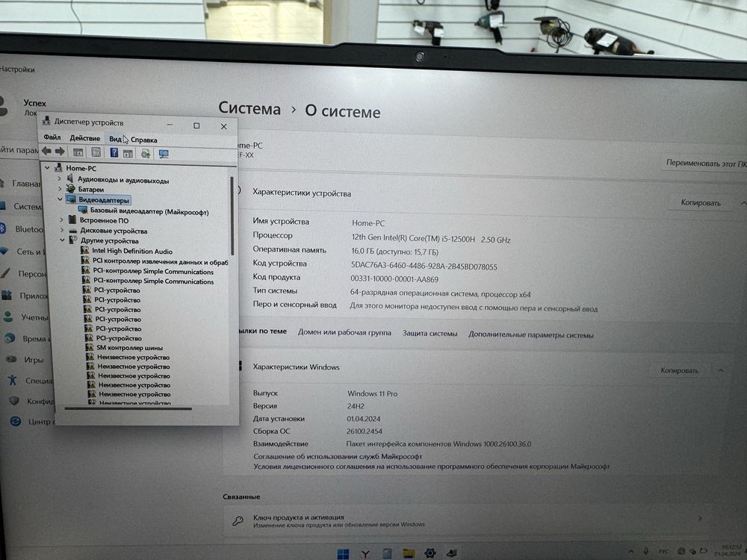Open Privacy via the shield sidebar icon

point(14,400)
